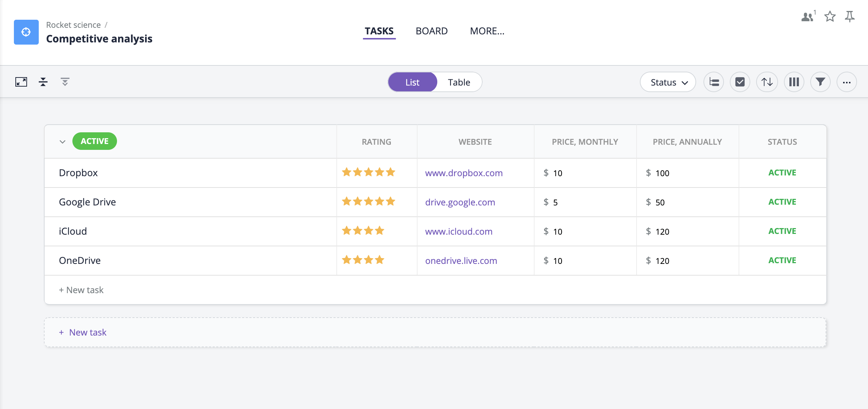Toggle completed tasks checkmark icon

(x=740, y=82)
